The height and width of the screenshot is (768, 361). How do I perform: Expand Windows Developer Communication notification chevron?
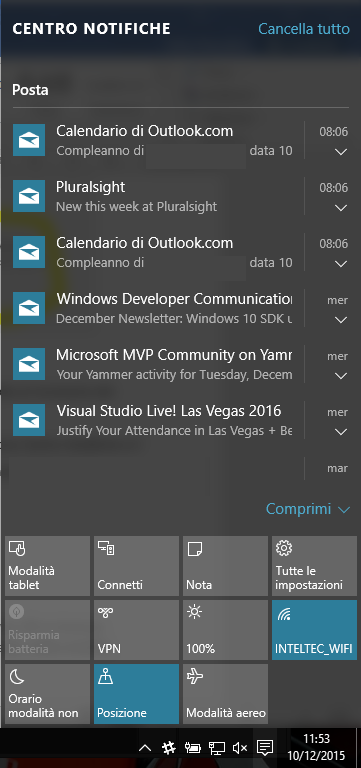340,320
